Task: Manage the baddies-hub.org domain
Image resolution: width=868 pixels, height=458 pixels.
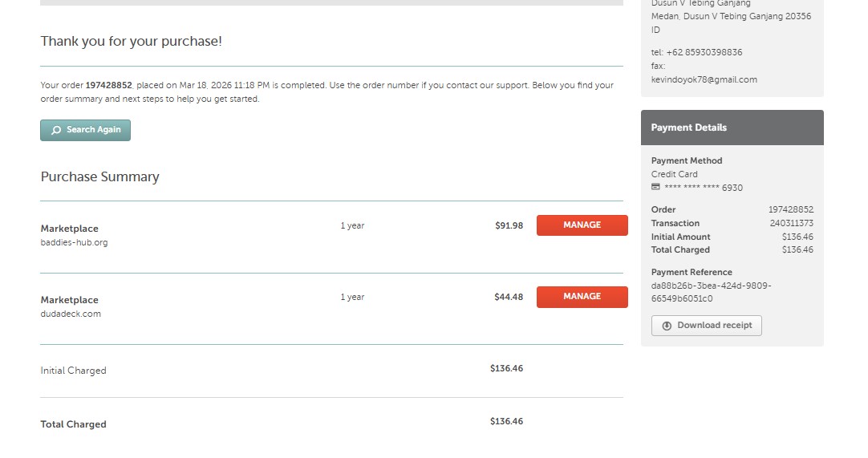Action: [x=582, y=225]
